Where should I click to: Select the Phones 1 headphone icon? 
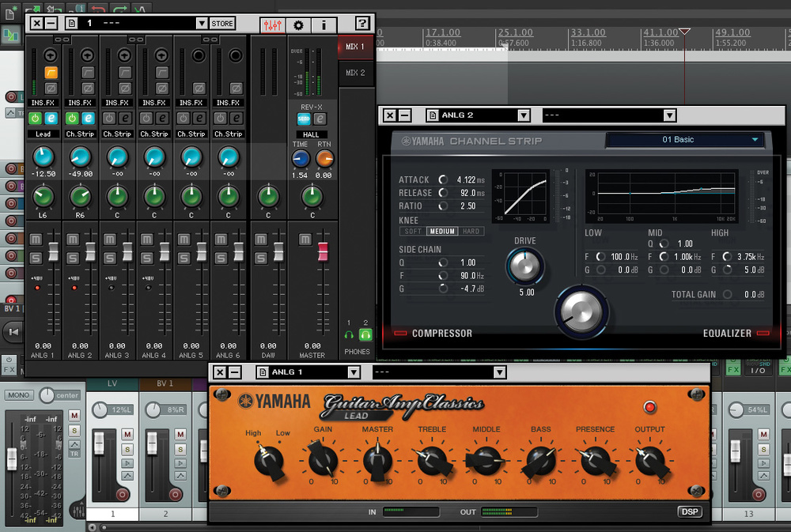pyautogui.click(x=349, y=335)
